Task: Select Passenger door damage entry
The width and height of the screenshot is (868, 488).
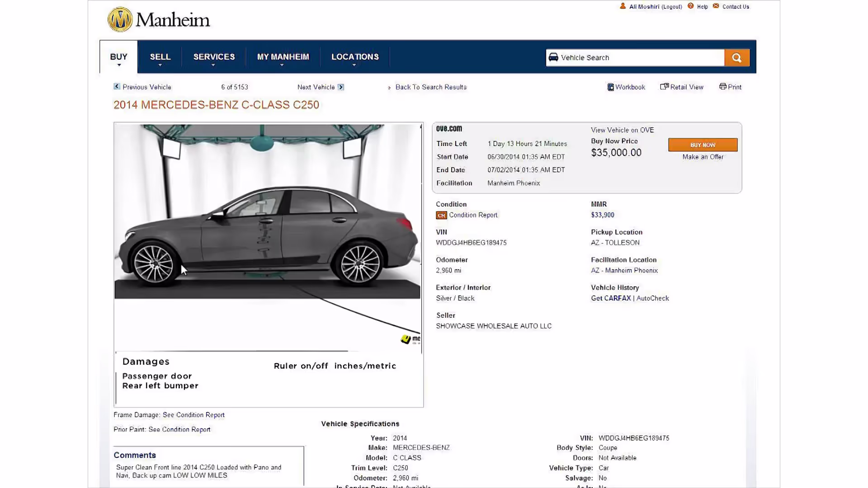Action: [x=157, y=376]
